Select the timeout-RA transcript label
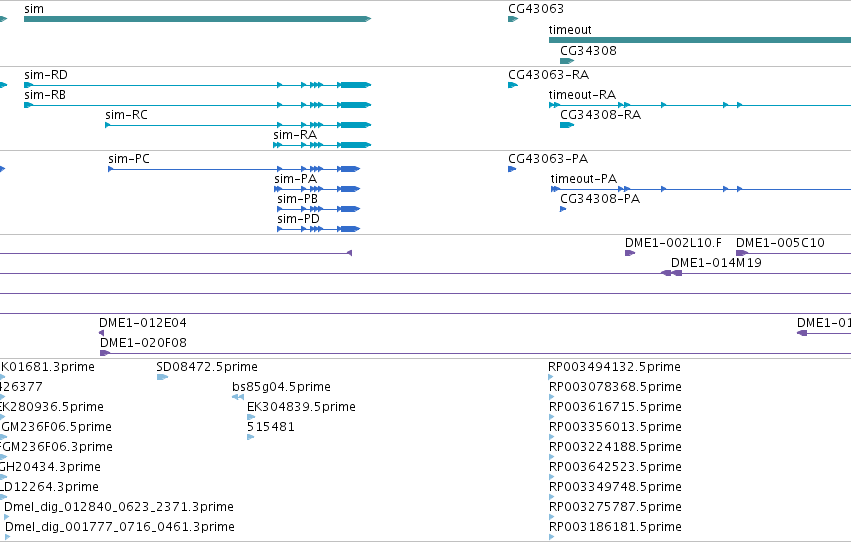The height and width of the screenshot is (542, 851). point(582,95)
